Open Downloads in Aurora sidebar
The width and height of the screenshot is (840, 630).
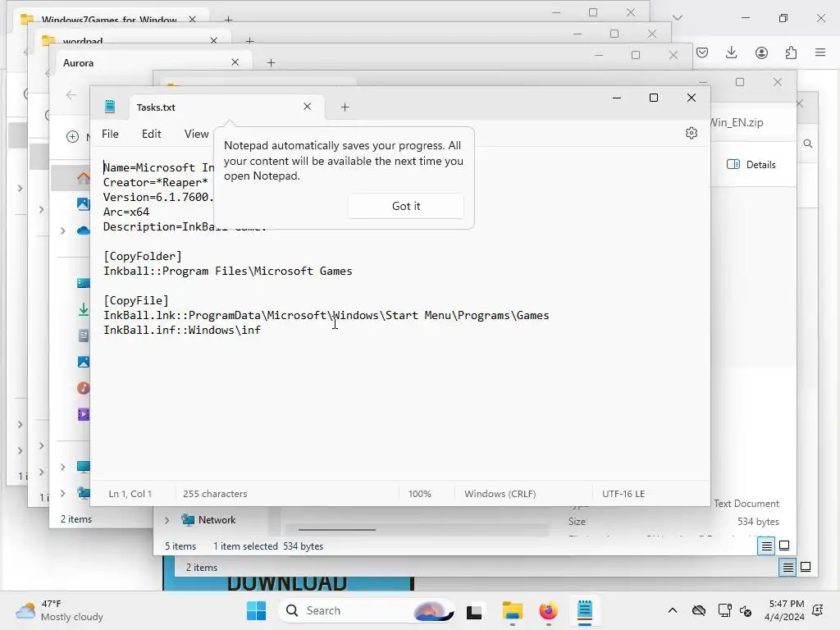pyautogui.click(x=83, y=309)
